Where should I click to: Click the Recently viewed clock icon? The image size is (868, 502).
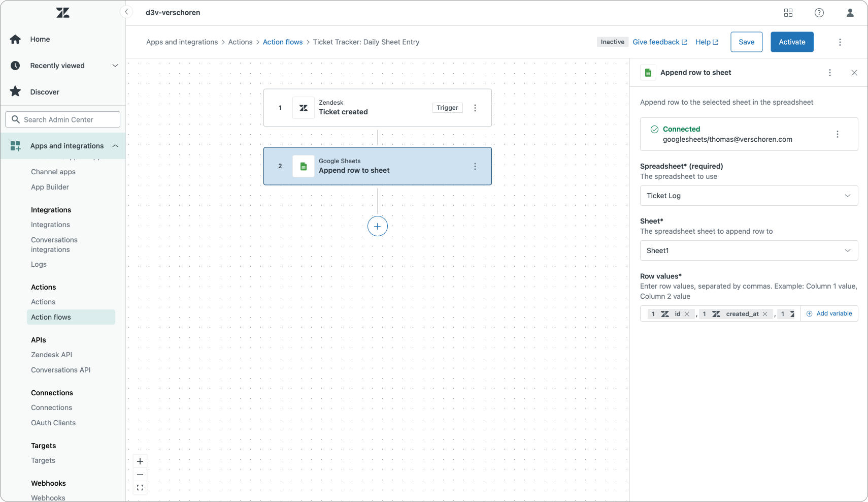point(15,66)
